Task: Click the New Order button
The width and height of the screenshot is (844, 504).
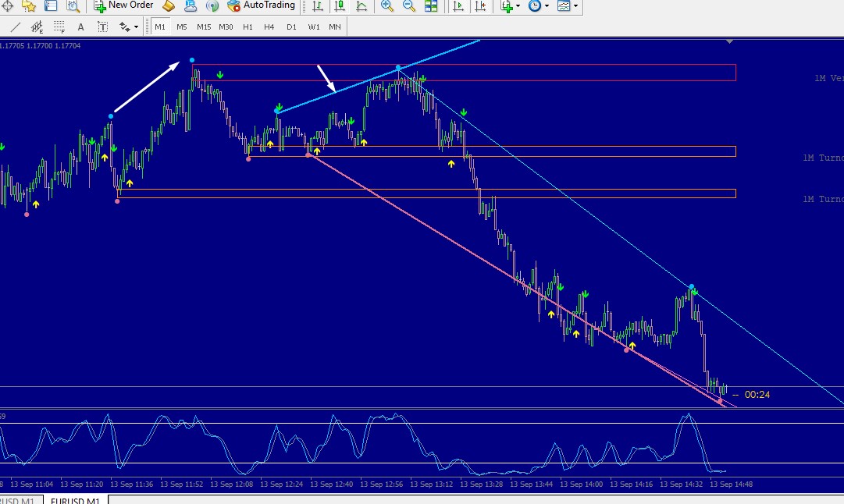Action: [123, 5]
